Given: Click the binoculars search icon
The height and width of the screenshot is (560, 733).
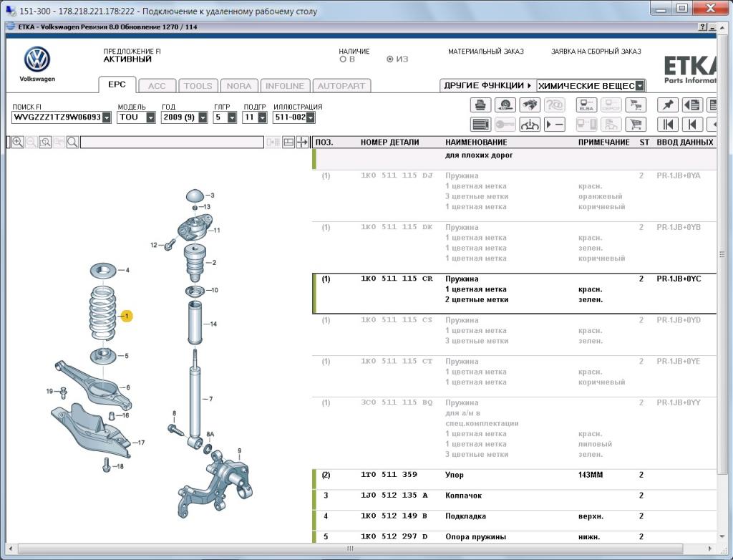Looking at the screenshot, I should coord(529,105).
